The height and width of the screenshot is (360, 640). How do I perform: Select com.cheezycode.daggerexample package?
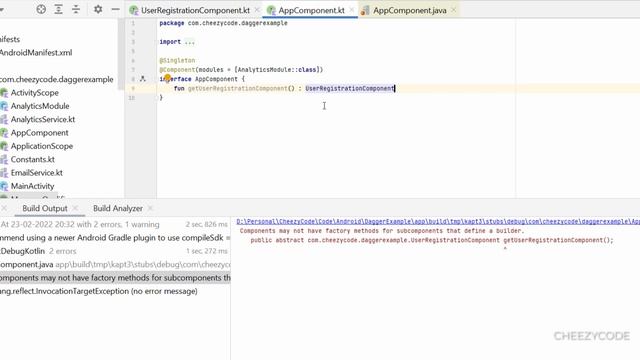[x=57, y=79]
